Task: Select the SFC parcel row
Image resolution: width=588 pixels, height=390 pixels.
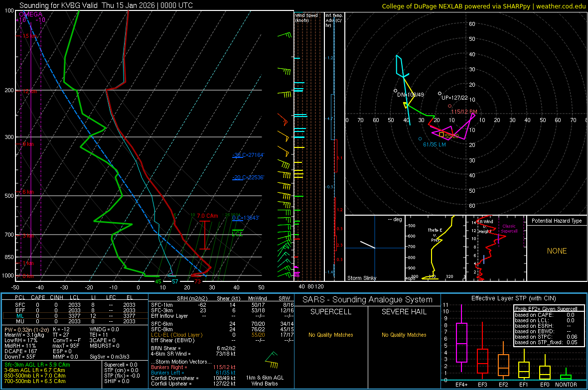Action: pos(75,305)
